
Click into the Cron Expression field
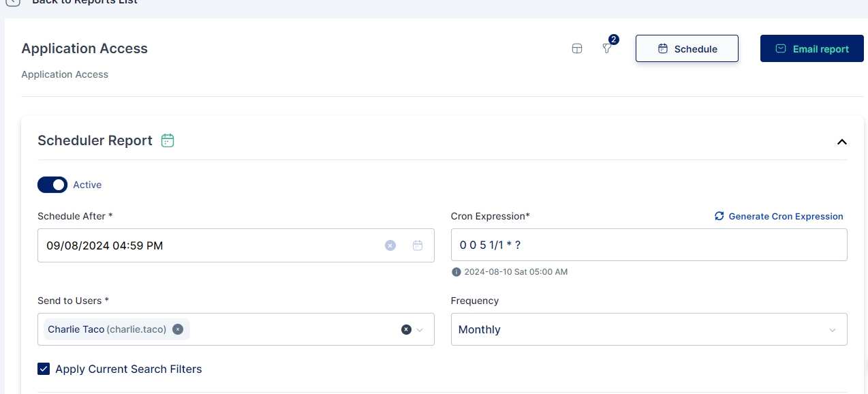tap(649, 245)
